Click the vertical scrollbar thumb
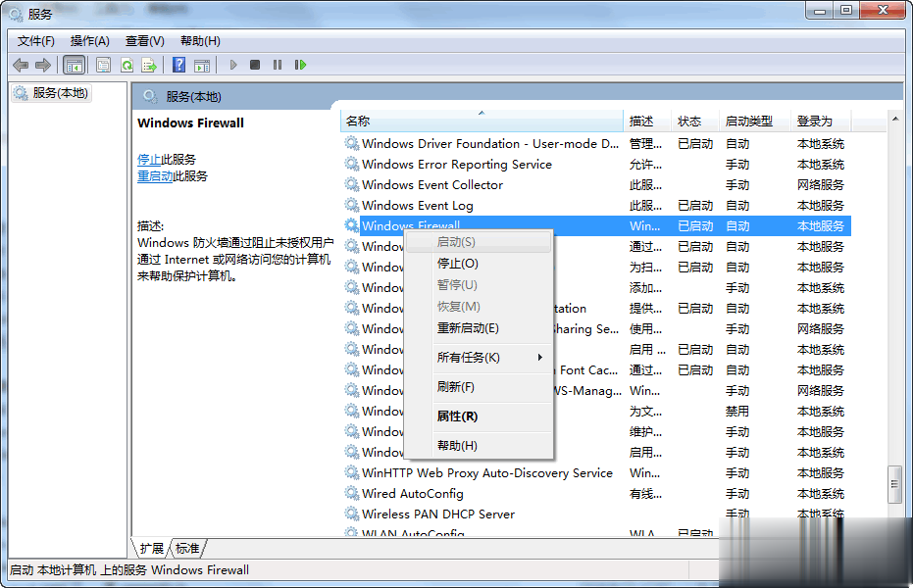This screenshot has height=588, width=913. coord(895,484)
